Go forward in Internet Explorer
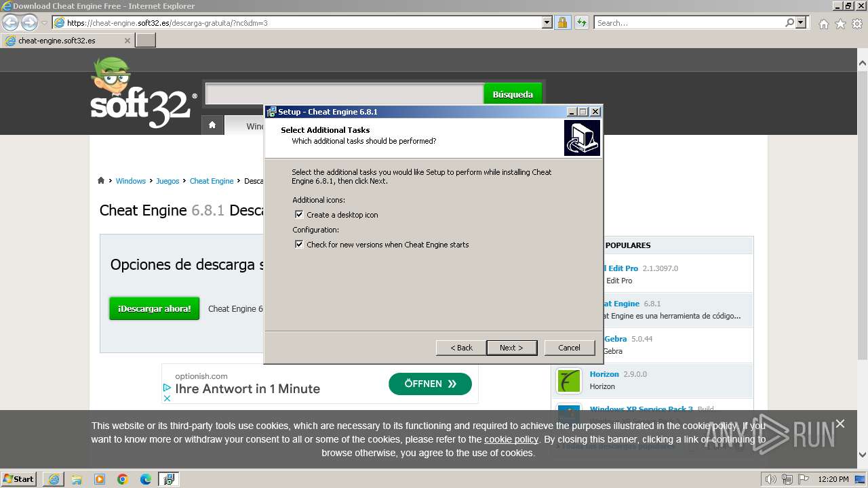The width and height of the screenshot is (868, 488). [x=29, y=22]
